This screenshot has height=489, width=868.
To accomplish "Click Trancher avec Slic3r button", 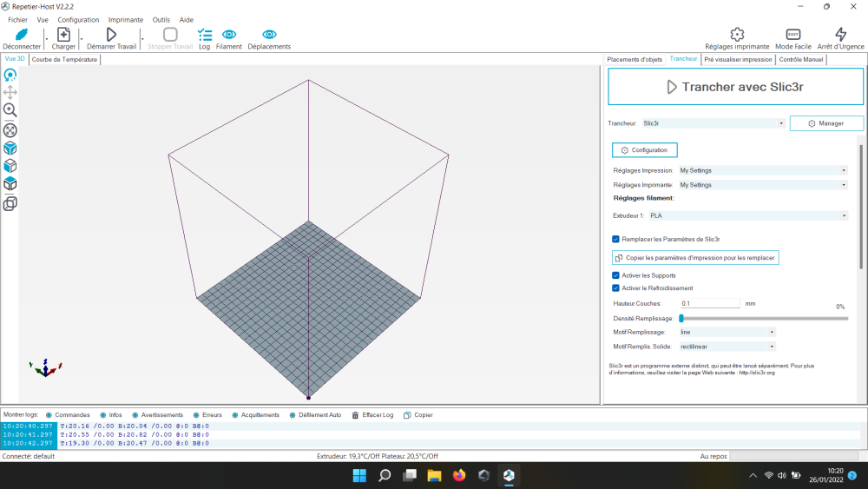I will click(x=735, y=87).
